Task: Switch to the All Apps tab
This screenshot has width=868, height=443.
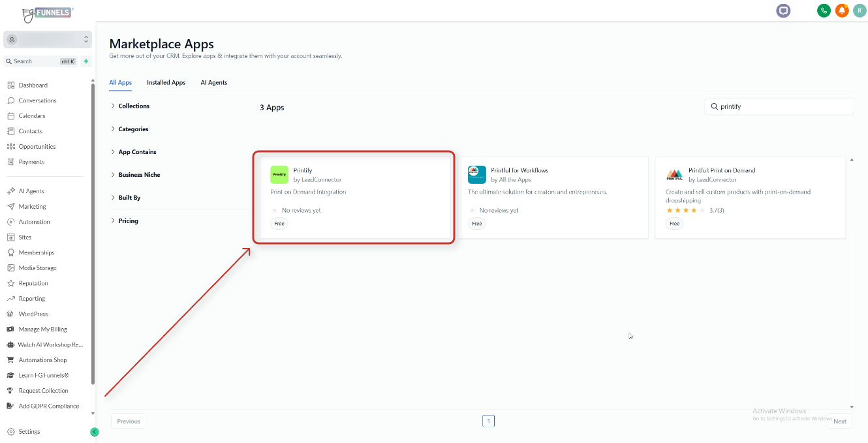Action: 121,83
